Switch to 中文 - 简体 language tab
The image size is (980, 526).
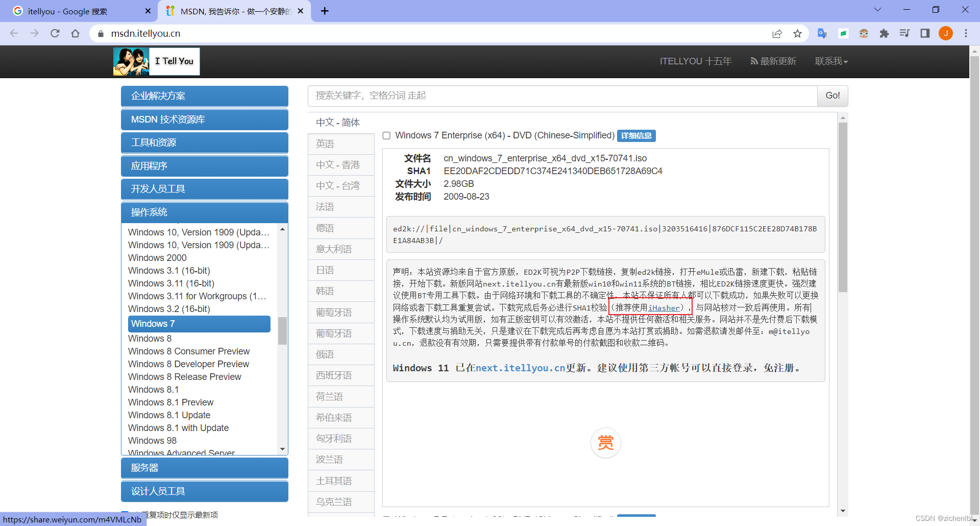tap(341, 123)
